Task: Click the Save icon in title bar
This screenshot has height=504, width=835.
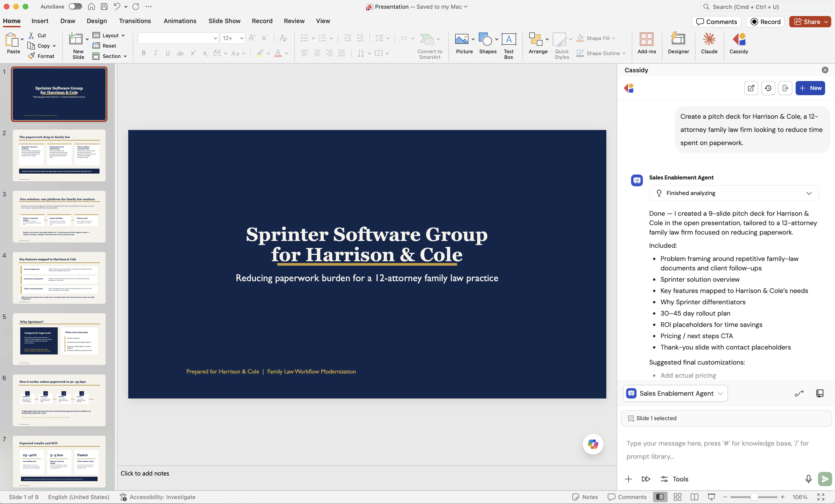Action: click(x=104, y=6)
